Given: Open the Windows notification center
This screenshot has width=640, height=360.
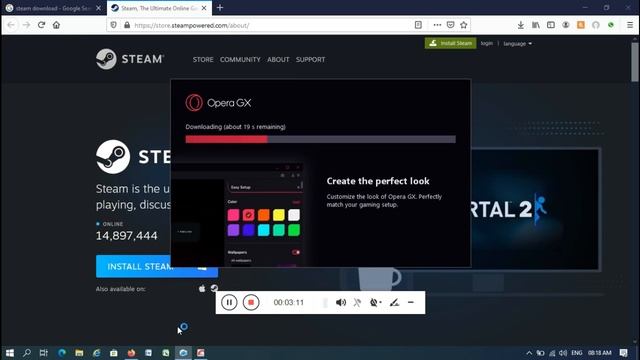Looking at the screenshot, I should 624,353.
